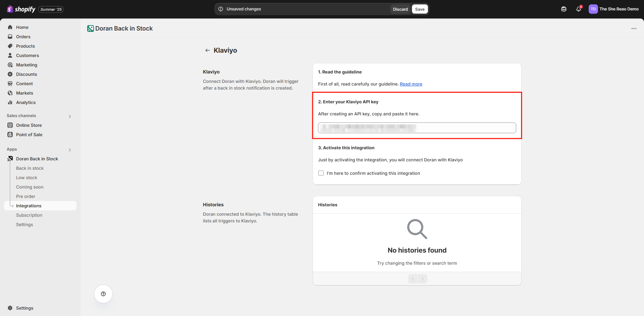The image size is (644, 316).
Task: Click the Discounts badge icon
Action: [x=10, y=74]
